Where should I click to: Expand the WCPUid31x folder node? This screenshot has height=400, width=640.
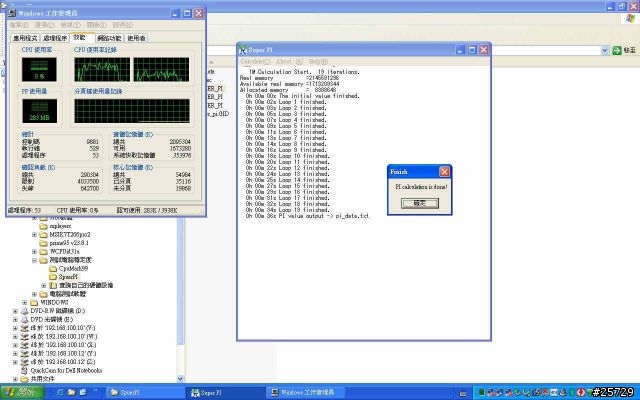(35, 251)
